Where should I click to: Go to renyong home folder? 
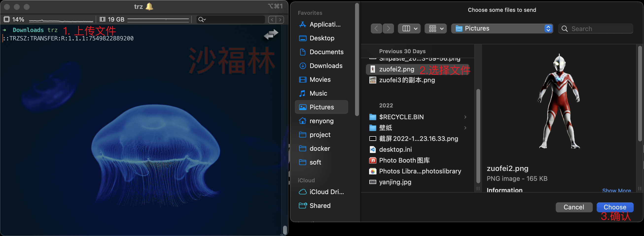coord(322,121)
